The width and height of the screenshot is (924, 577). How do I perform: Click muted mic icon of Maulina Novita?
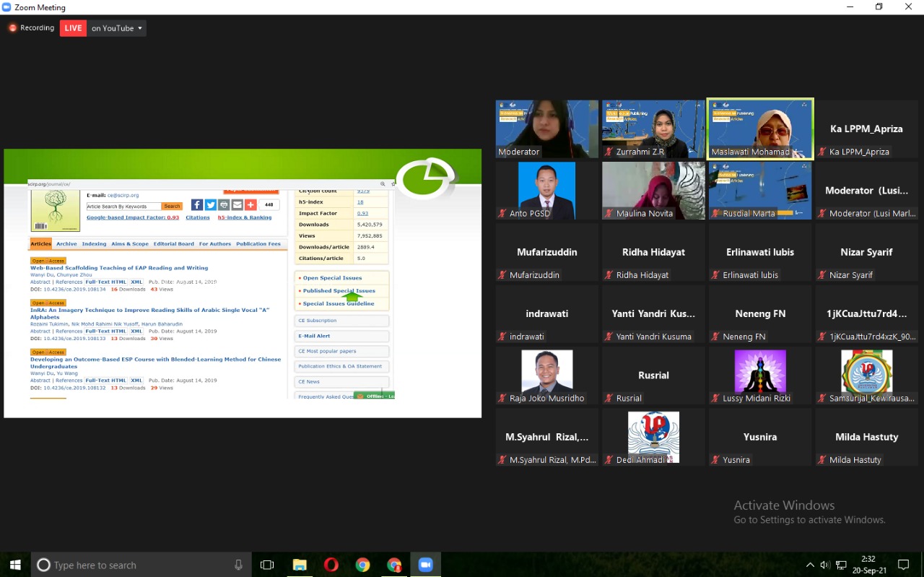tap(609, 214)
